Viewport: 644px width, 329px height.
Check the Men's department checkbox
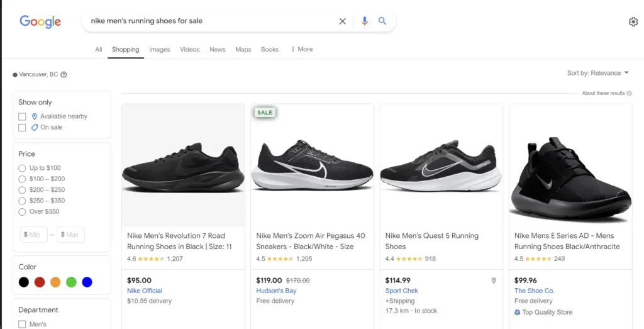point(22,325)
